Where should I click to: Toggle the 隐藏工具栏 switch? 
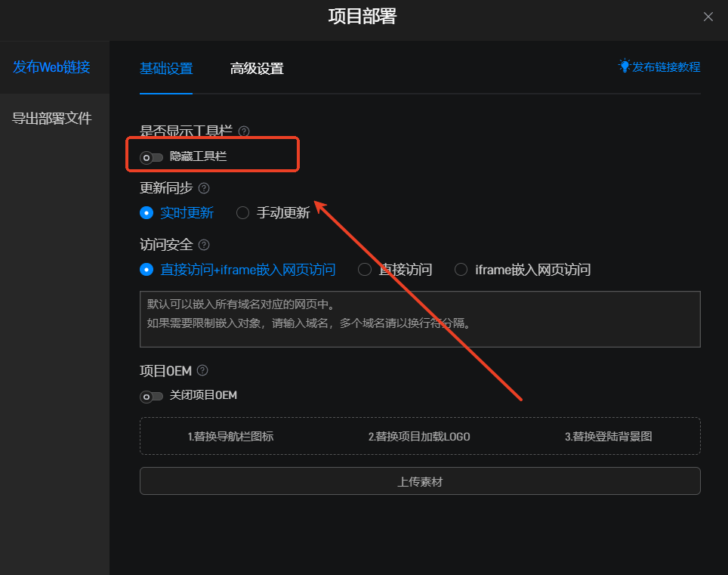pos(152,157)
